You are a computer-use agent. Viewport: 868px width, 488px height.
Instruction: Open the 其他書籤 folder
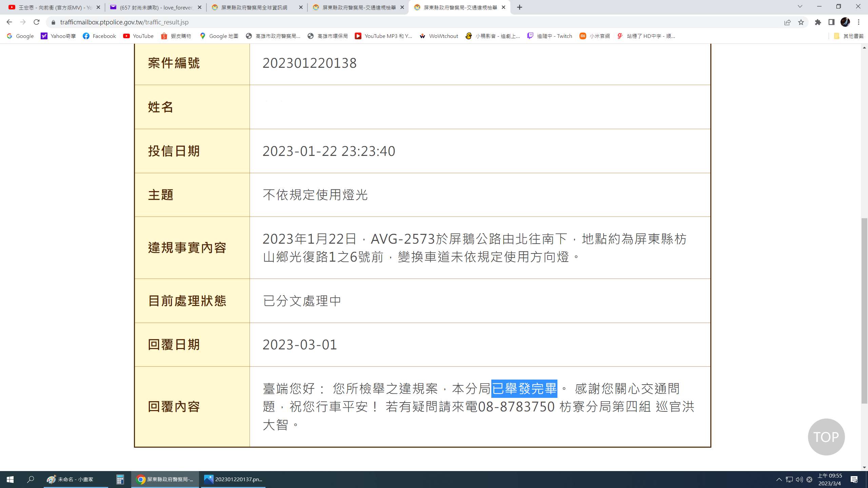(848, 36)
